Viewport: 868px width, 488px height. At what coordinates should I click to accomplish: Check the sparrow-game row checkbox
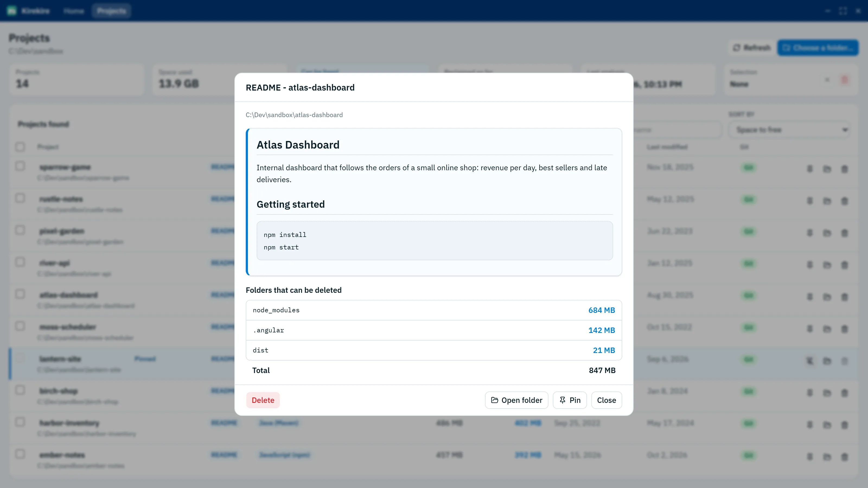pos(20,166)
